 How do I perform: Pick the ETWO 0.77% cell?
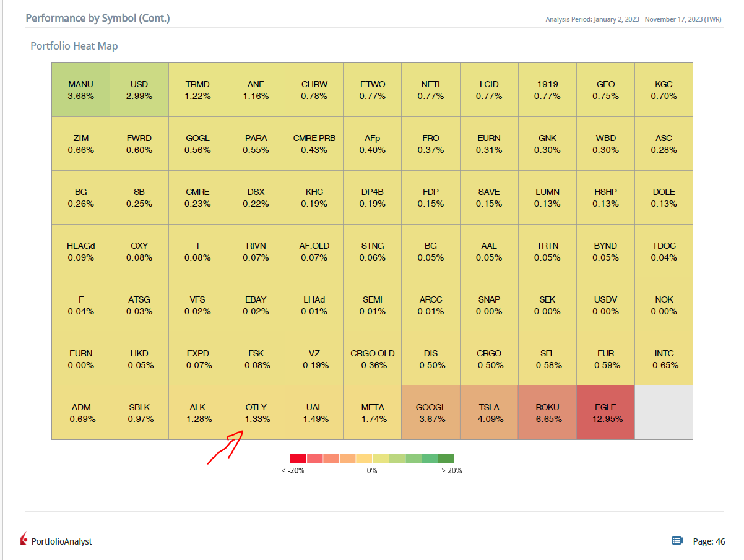click(373, 90)
